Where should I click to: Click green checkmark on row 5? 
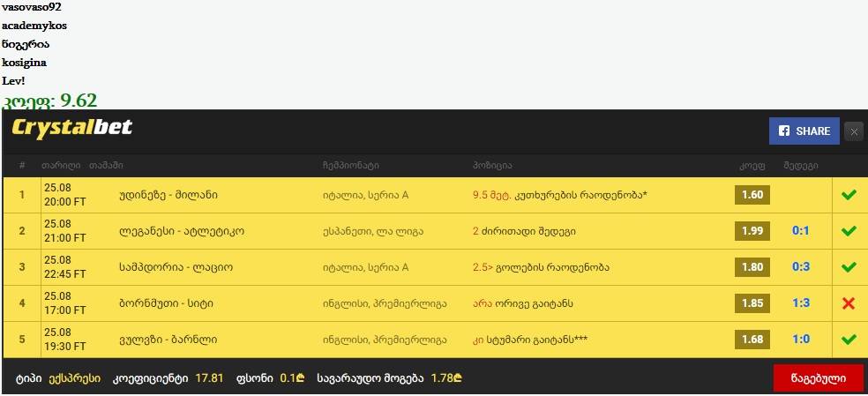(x=848, y=339)
